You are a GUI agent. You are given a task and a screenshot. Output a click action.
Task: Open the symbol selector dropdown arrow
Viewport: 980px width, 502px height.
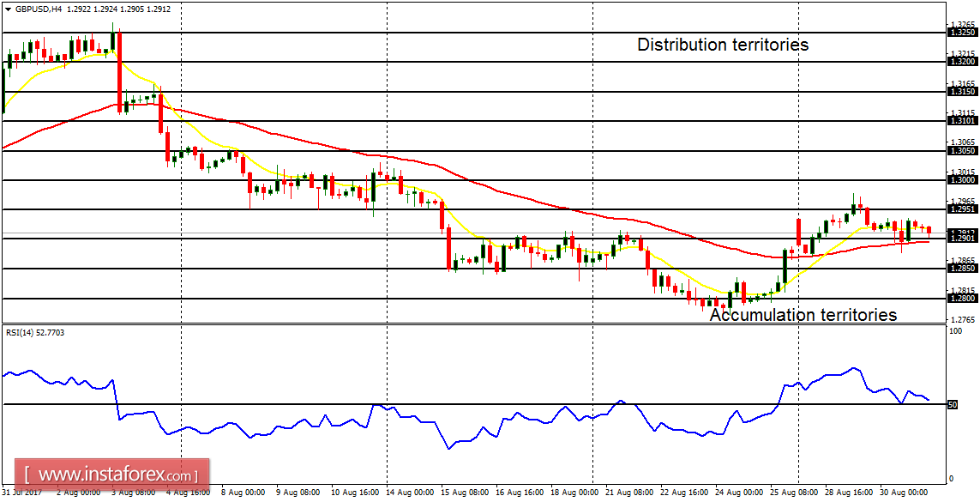pyautogui.click(x=8, y=9)
